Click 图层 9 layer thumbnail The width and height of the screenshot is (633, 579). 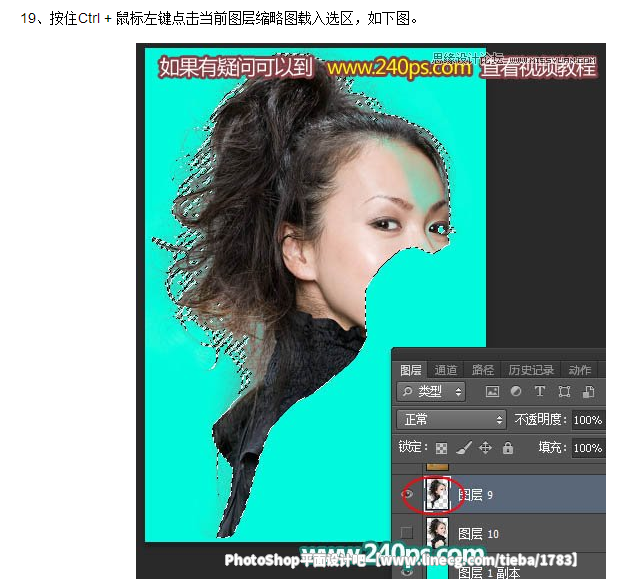coord(438,494)
